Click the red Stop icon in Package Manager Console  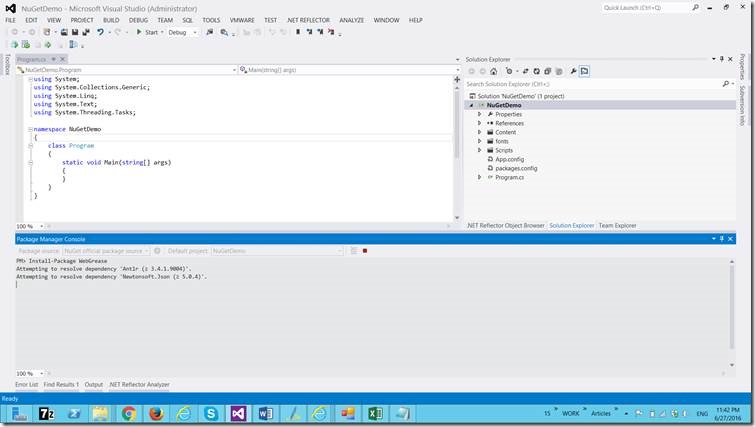pos(365,251)
